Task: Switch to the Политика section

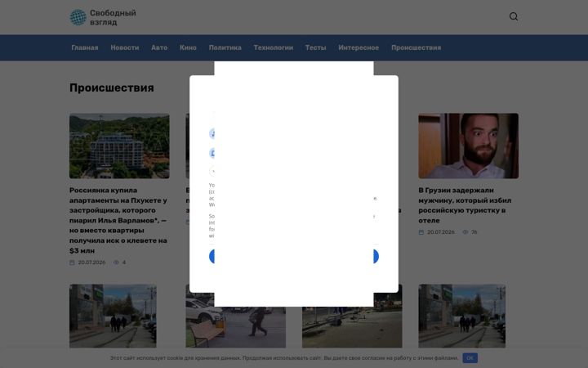Action: point(225,47)
